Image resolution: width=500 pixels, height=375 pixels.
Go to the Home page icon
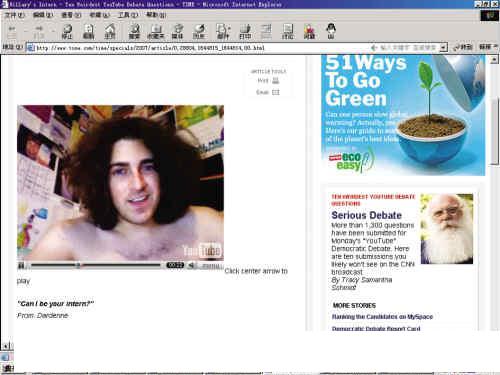(110, 32)
